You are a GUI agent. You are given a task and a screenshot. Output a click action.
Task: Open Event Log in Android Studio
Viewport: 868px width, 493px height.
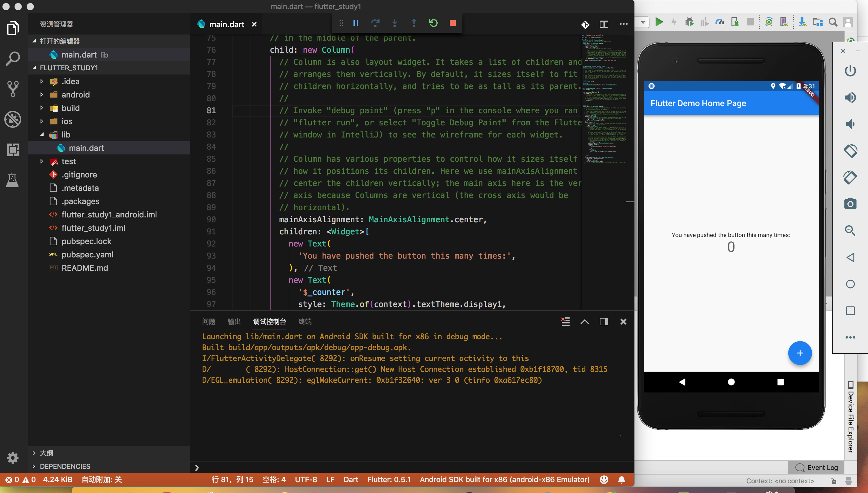click(817, 468)
